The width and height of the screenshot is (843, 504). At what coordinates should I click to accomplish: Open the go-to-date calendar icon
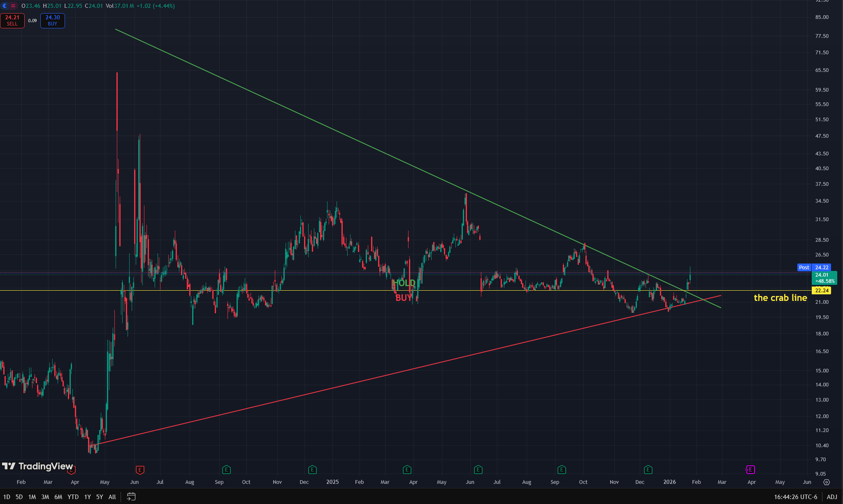pos(131,497)
